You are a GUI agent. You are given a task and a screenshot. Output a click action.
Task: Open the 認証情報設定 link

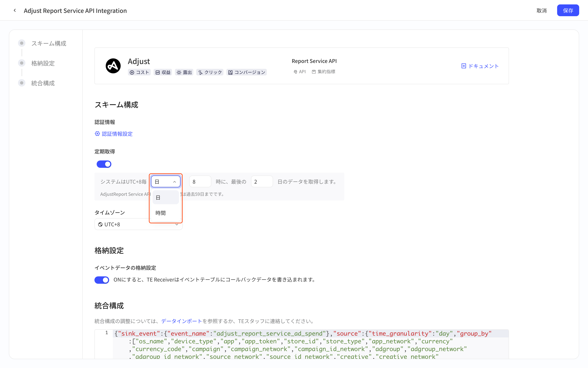tap(117, 134)
